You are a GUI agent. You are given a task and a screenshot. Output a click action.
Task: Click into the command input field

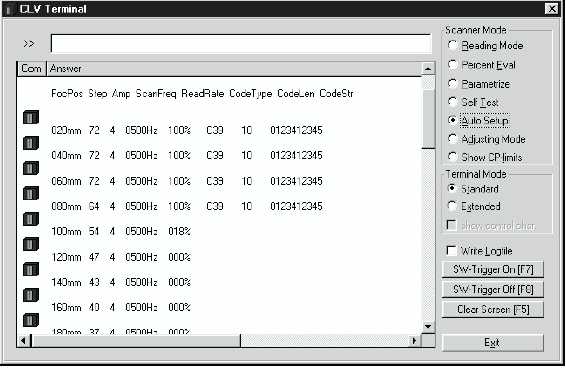241,44
